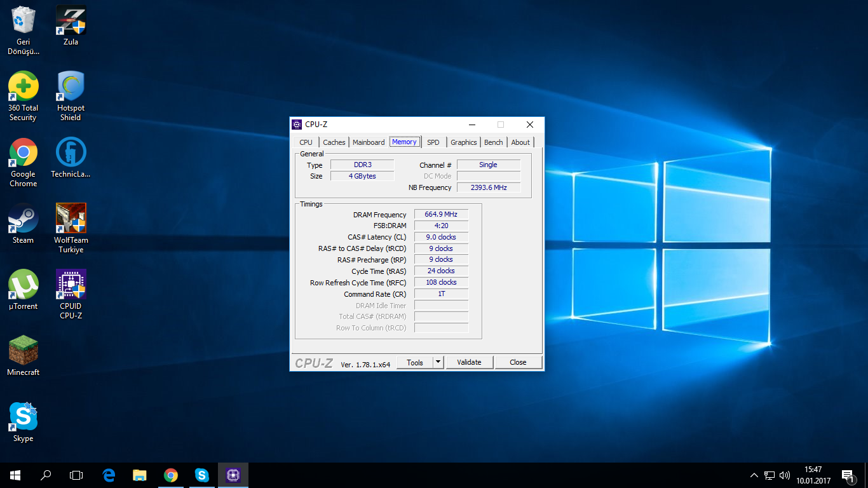Open the taskbar clock and date
Viewport: 868px width, 488px height.
[x=813, y=475]
